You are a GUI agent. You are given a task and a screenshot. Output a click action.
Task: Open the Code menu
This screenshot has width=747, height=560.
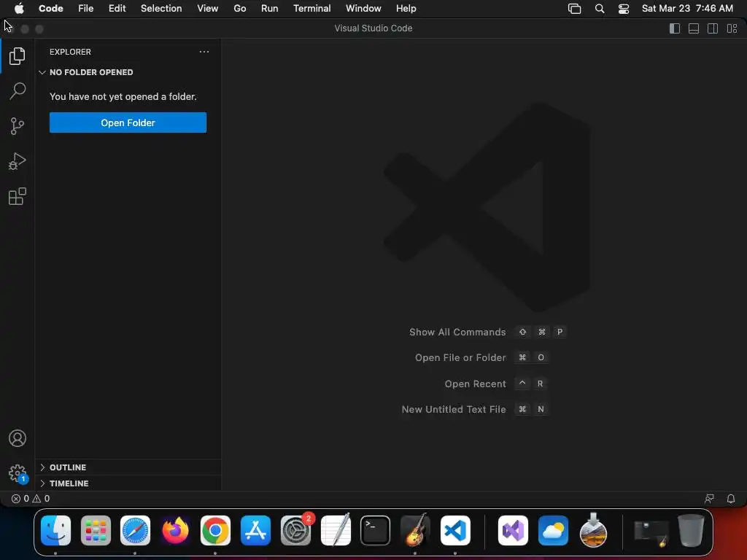click(x=51, y=9)
